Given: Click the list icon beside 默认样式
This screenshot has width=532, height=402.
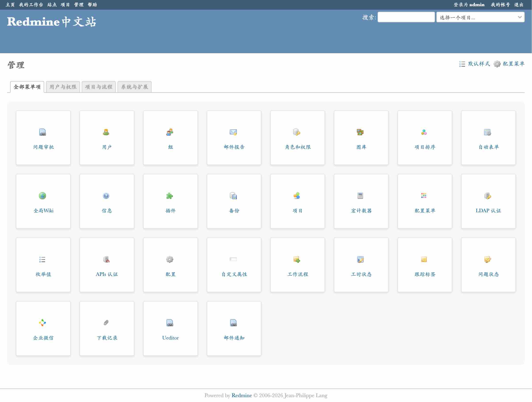Looking at the screenshot, I should pos(462,64).
